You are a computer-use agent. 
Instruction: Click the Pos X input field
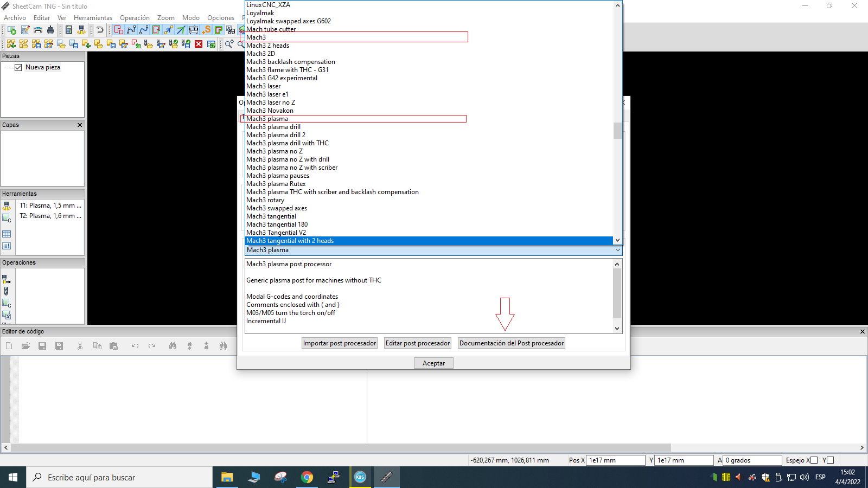[616, 460]
